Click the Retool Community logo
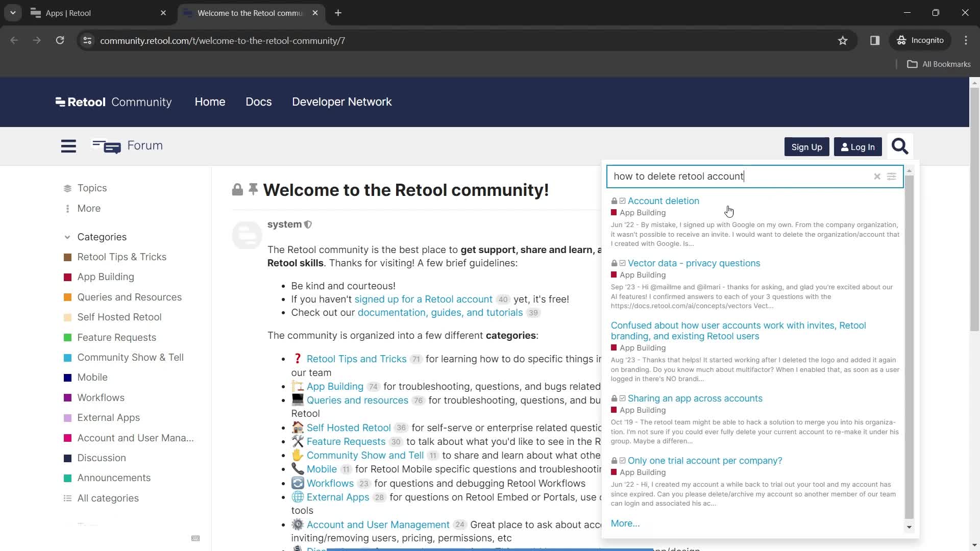Screen dimensions: 980x551 (x=113, y=102)
